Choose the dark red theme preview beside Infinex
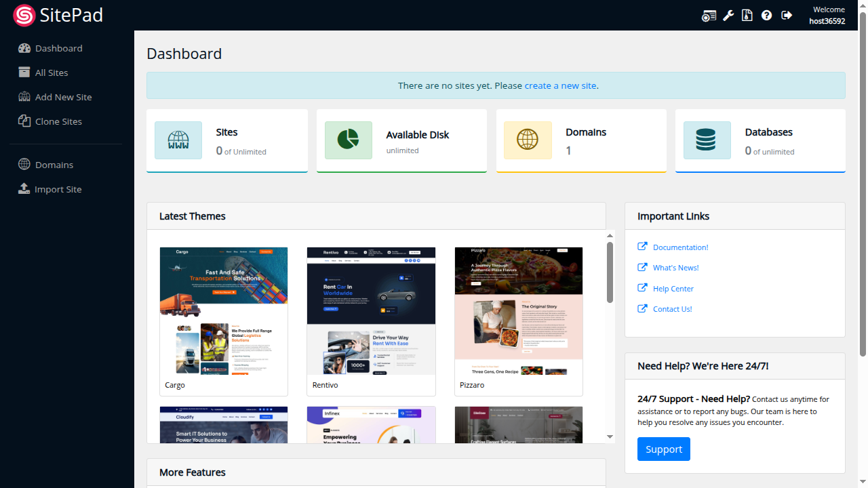Screen dimensions: 868x488 519,425
